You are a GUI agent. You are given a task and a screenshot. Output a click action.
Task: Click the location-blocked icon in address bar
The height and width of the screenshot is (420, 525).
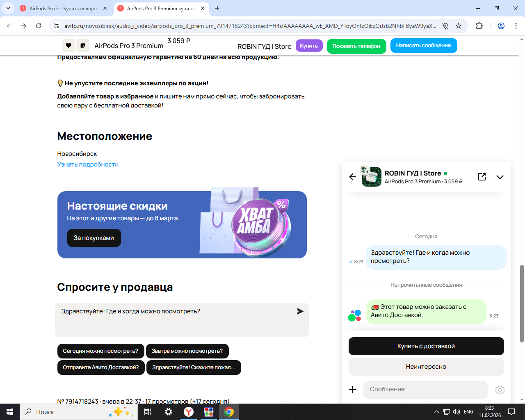(x=445, y=26)
